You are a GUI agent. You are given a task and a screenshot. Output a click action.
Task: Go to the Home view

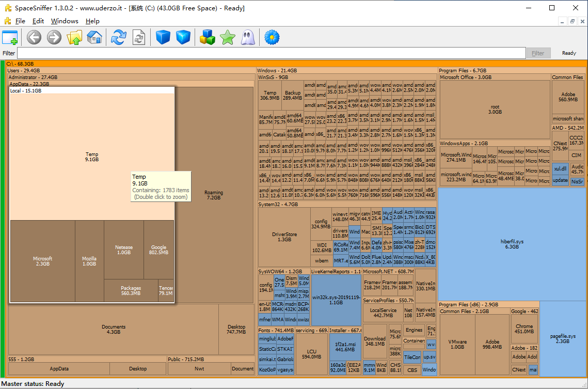click(94, 37)
